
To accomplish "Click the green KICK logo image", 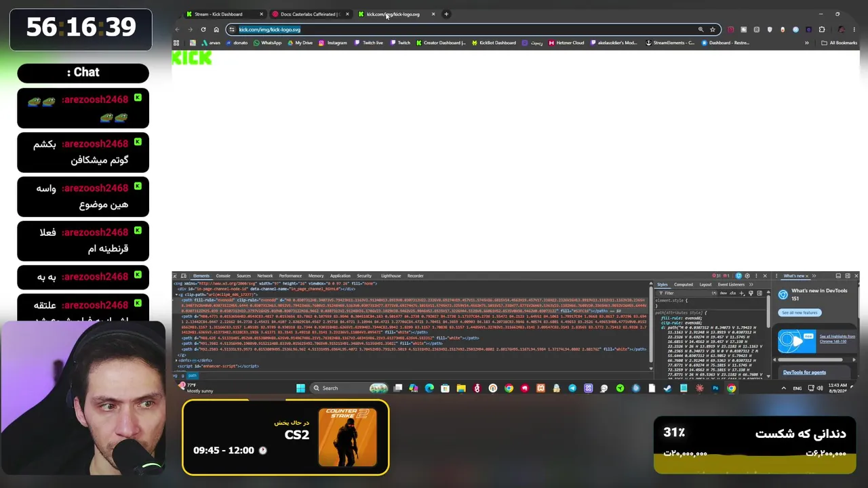I will 192,58.
